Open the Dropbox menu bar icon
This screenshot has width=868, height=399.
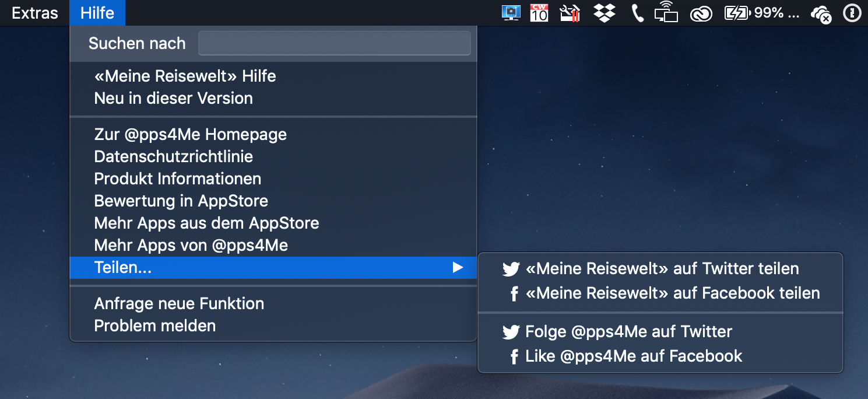[x=605, y=13]
